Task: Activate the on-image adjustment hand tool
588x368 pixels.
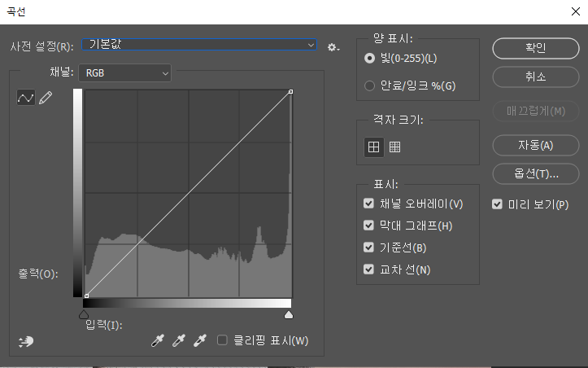Action: pyautogui.click(x=26, y=341)
